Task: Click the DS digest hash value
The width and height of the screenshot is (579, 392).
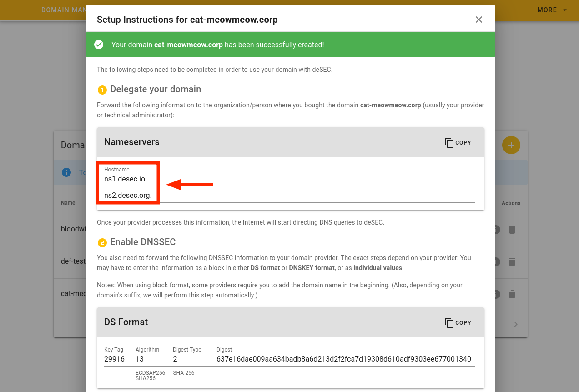Action: click(344, 359)
